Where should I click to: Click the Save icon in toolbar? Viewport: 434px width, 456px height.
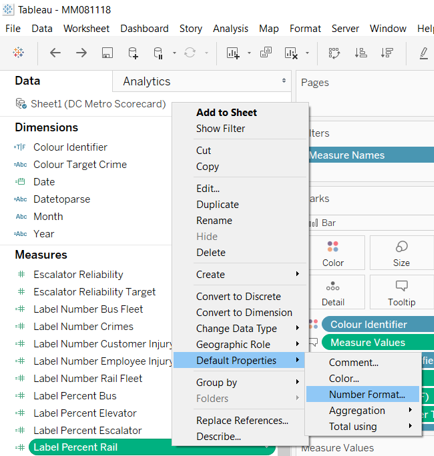click(107, 53)
